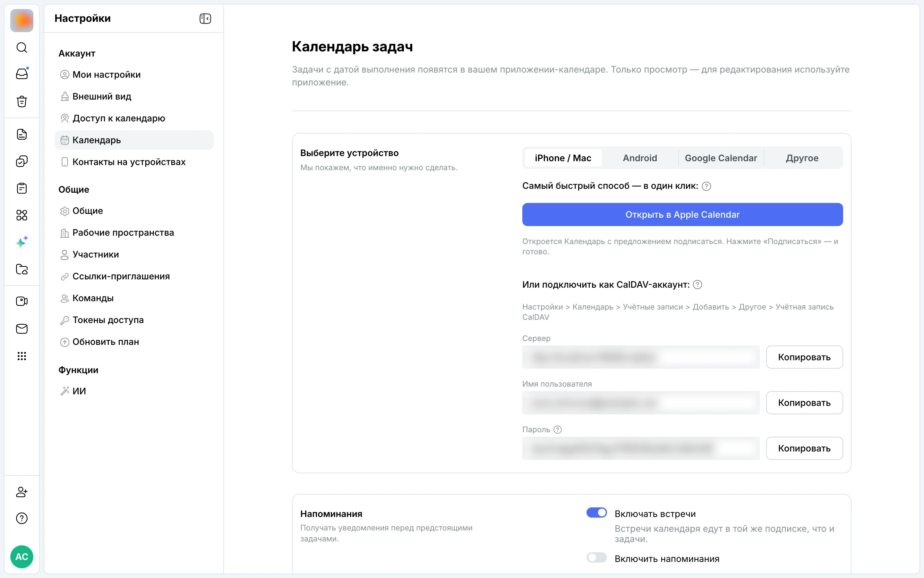Open Общие settings item
Screen dimensions: 924x578
click(x=134, y=211)
